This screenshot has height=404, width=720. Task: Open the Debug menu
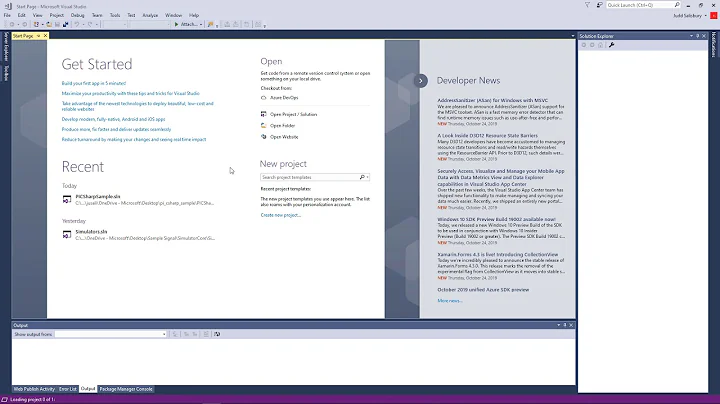pyautogui.click(x=77, y=15)
